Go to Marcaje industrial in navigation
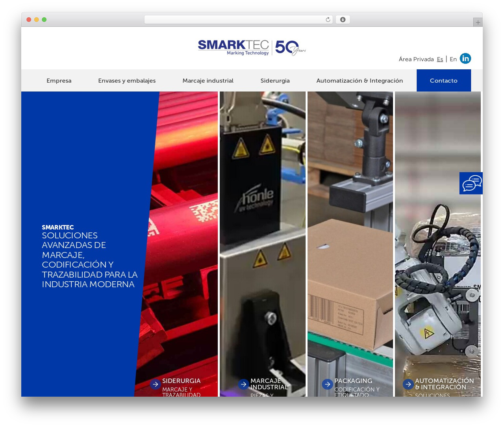Image resolution: width=504 pixels, height=427 pixels. (208, 80)
